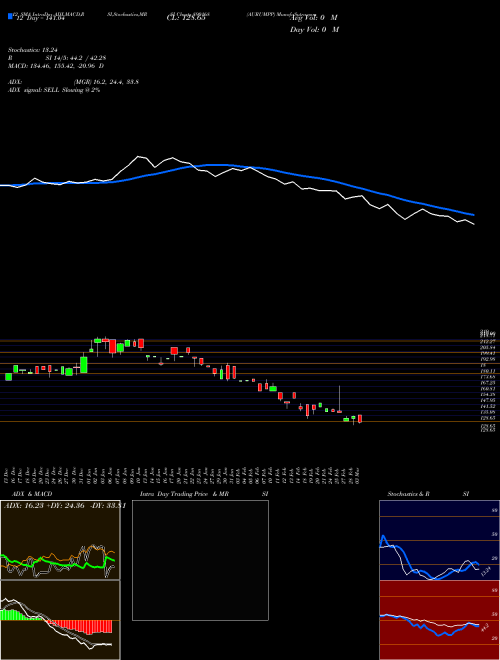Click the 'Avg Vol: 0 M' readout

tap(314, 18)
